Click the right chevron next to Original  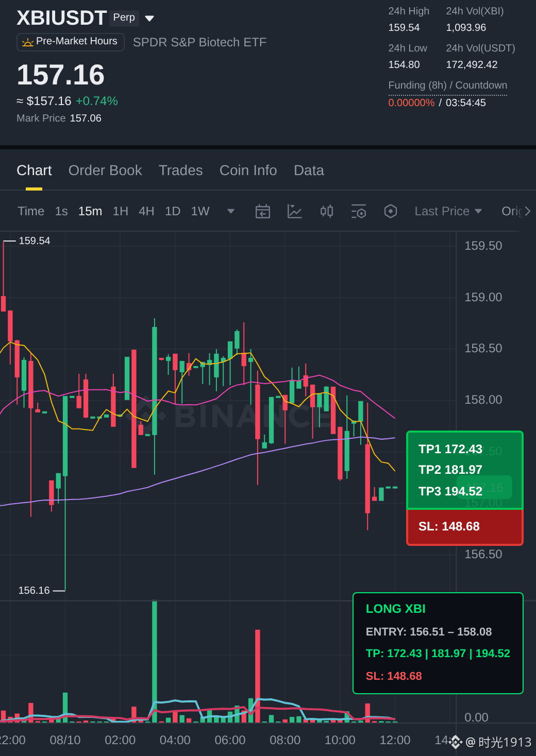[527, 211]
